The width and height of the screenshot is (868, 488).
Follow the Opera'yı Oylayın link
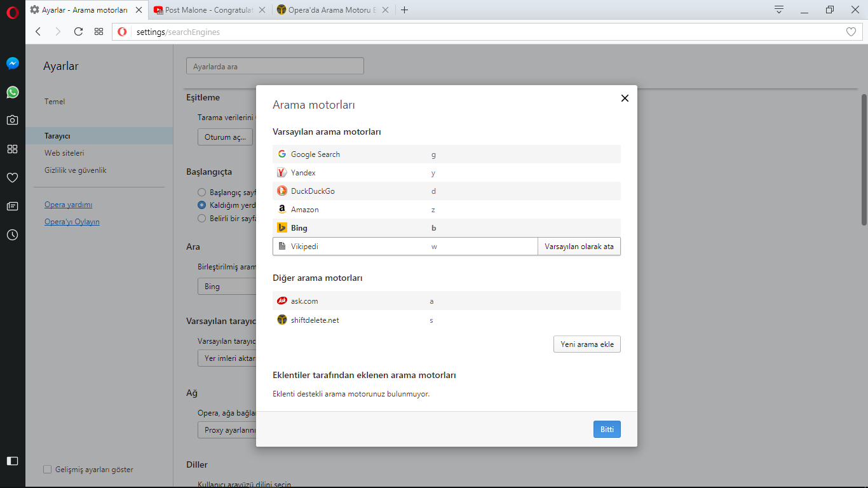[x=72, y=222]
